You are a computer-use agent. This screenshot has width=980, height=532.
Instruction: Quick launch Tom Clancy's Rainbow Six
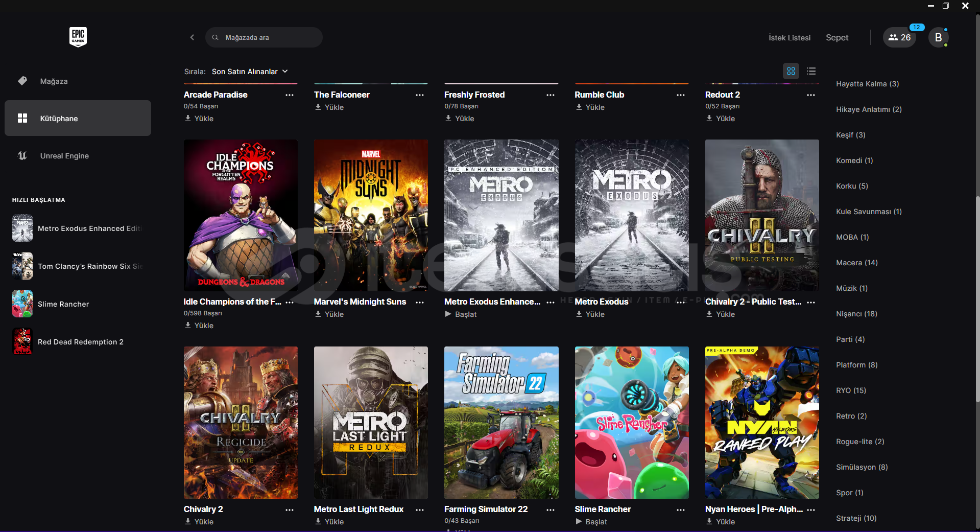(78, 266)
